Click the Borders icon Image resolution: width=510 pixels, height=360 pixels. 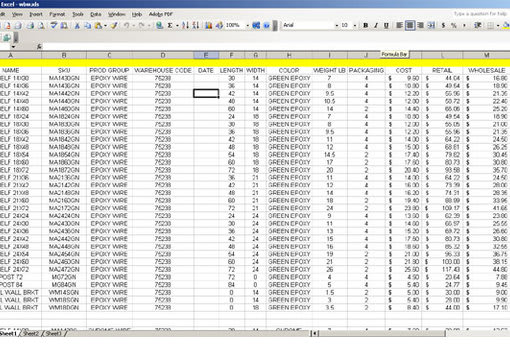coord(490,25)
